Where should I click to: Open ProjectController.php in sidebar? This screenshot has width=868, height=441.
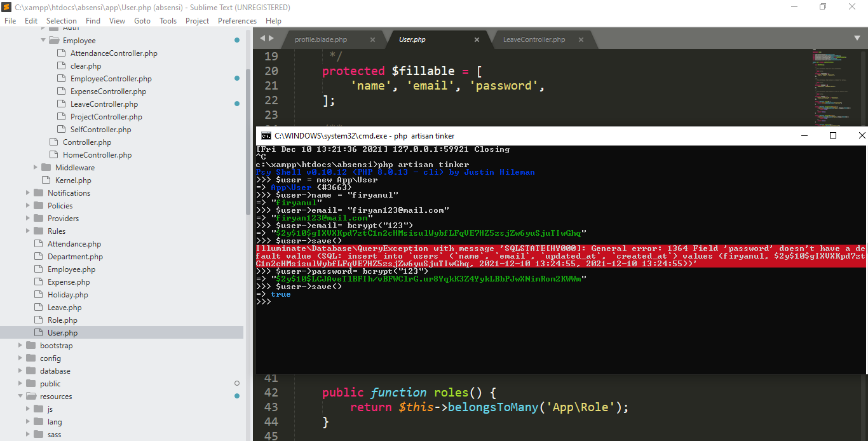point(106,117)
